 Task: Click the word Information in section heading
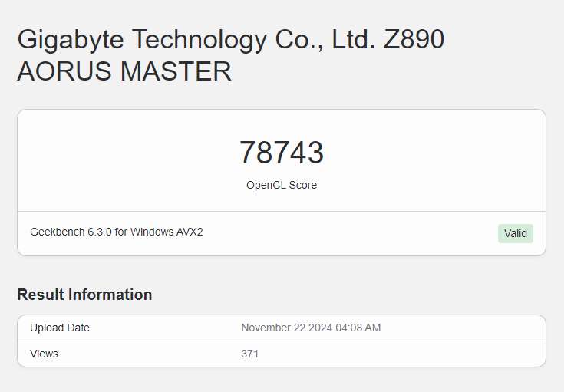click(112, 295)
